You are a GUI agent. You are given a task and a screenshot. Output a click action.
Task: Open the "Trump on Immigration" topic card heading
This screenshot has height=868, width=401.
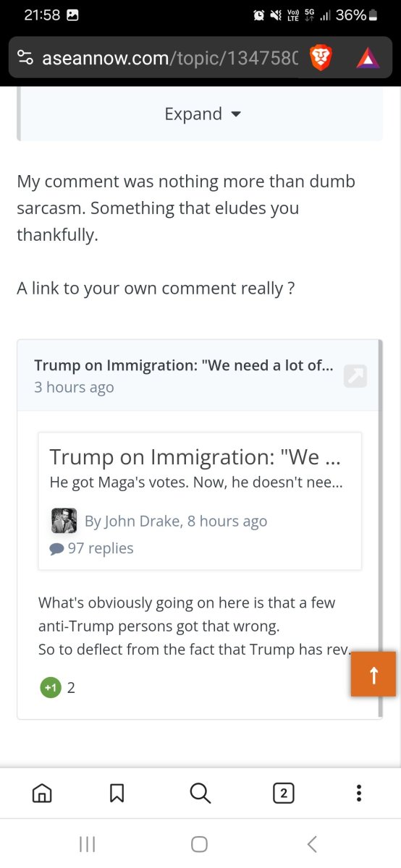[x=195, y=457]
